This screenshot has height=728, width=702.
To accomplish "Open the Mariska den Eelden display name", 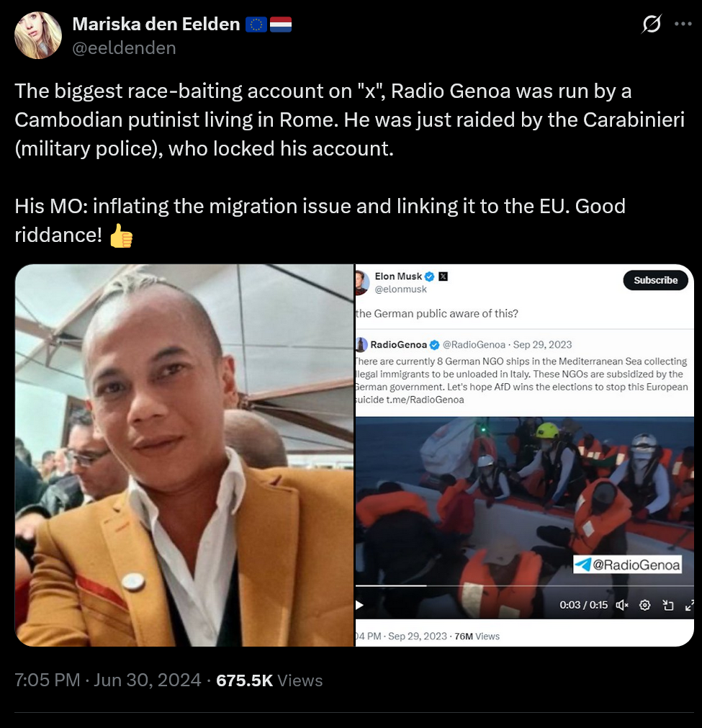I will (156, 24).
